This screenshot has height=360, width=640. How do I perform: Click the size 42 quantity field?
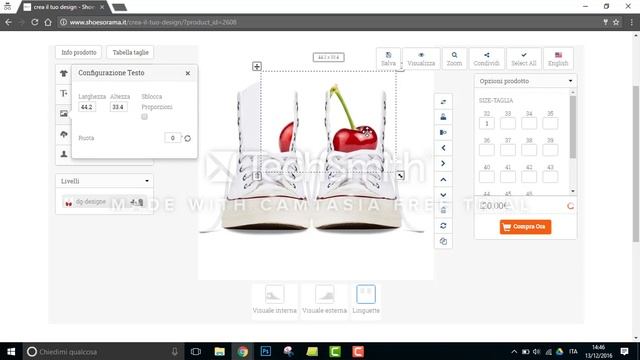[x=529, y=177]
